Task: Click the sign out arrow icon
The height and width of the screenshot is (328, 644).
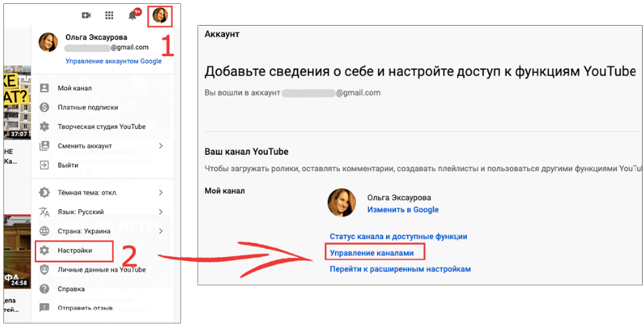Action: (x=44, y=165)
